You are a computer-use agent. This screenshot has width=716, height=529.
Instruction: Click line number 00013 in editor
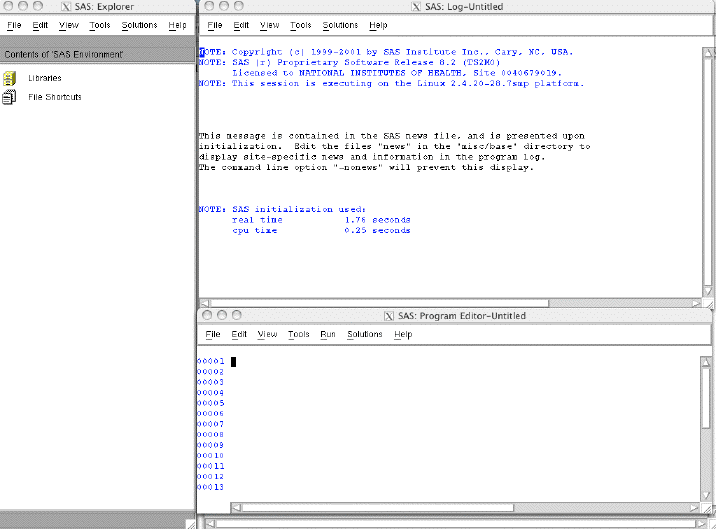coord(210,487)
